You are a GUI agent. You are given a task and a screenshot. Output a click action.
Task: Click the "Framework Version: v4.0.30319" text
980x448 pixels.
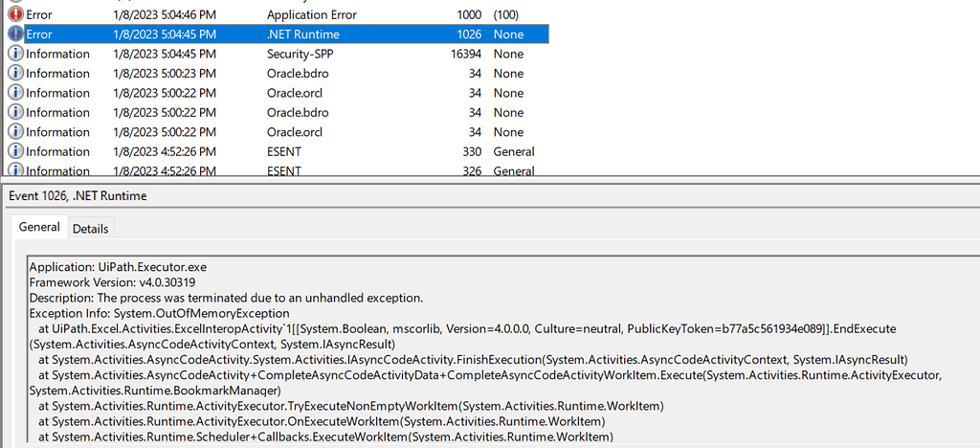point(111,282)
